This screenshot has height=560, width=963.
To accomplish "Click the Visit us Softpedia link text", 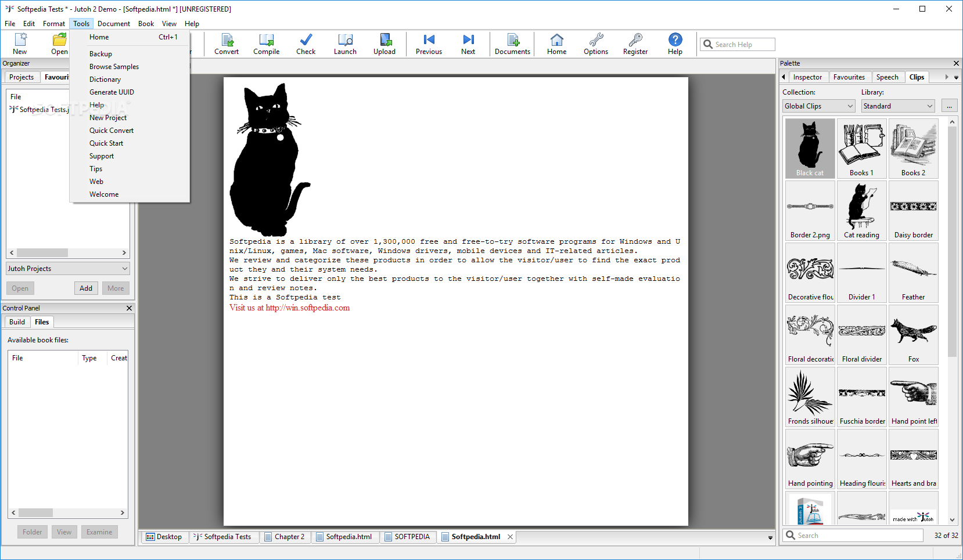I will click(x=290, y=308).
